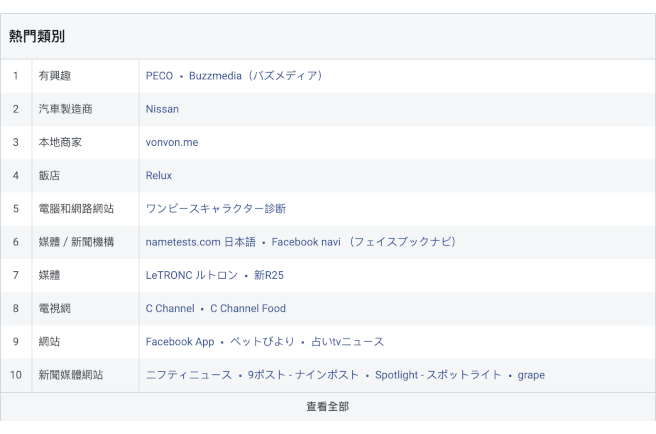Open 新R25 link
Viewport: 656px width, 434px height.
click(x=269, y=275)
